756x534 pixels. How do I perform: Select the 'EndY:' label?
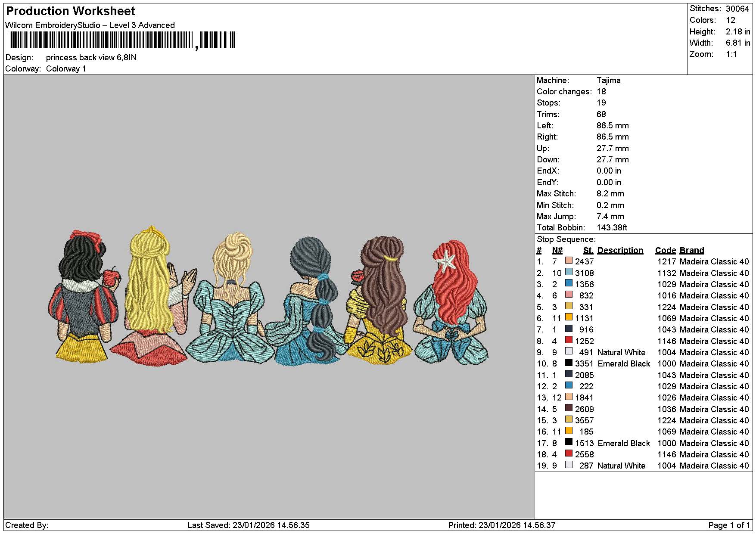click(548, 182)
